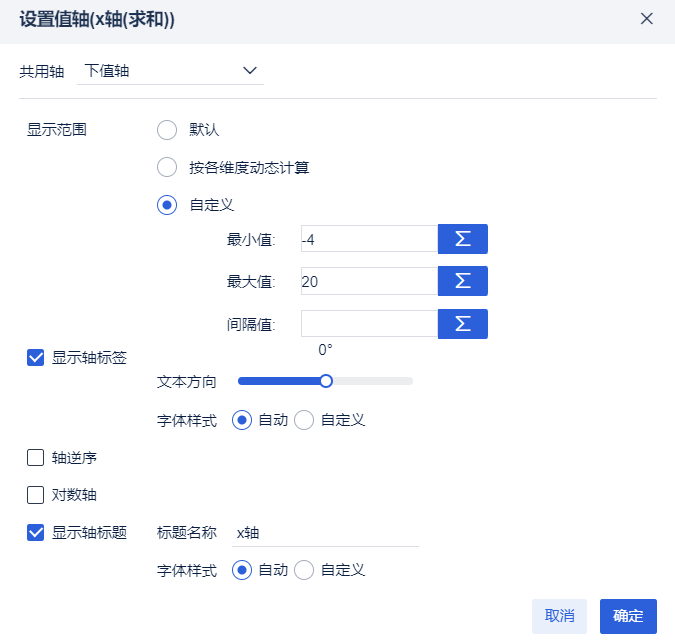This screenshot has width=675, height=640.
Task: Click the sigma formula button for 最大值
Action: pos(463,281)
